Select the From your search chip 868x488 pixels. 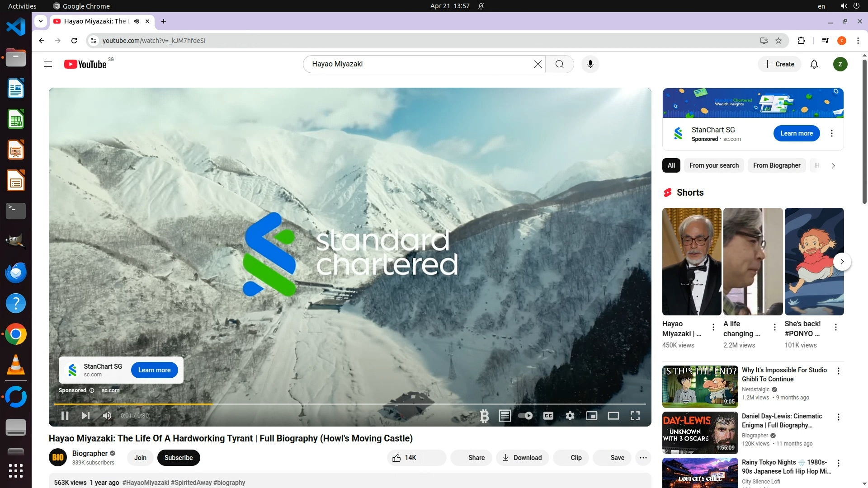(714, 165)
